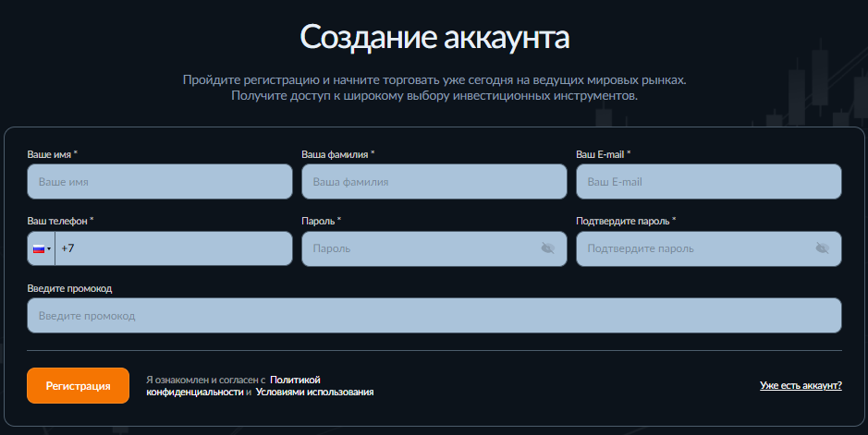Click the Ваш телефон field label
The height and width of the screenshot is (435, 868).
(60, 222)
